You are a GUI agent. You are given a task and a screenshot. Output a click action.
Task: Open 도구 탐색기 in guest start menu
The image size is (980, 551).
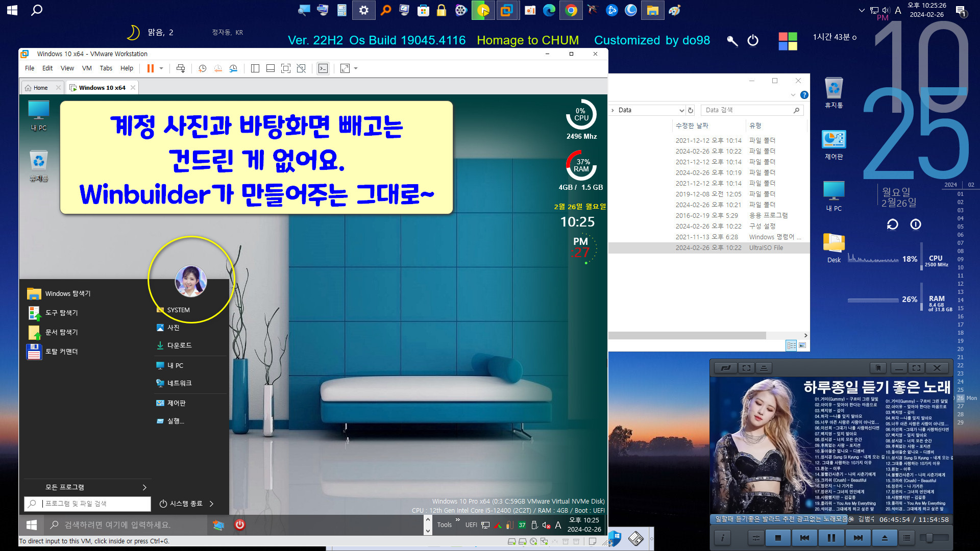click(x=53, y=313)
